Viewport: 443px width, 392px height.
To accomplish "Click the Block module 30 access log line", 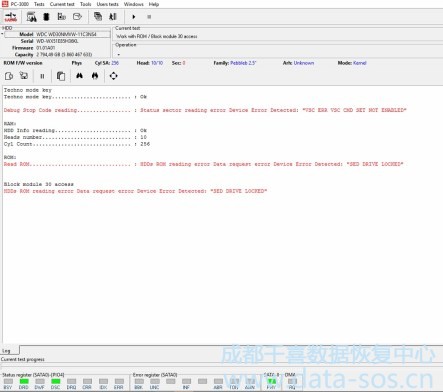I will (x=39, y=184).
